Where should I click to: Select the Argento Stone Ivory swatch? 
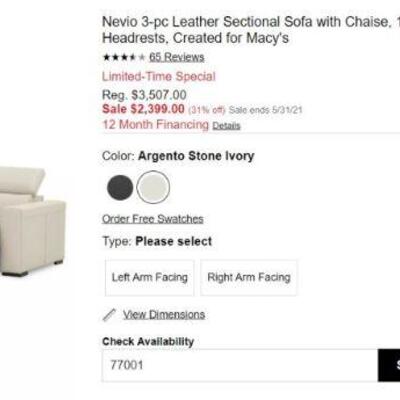click(153, 187)
